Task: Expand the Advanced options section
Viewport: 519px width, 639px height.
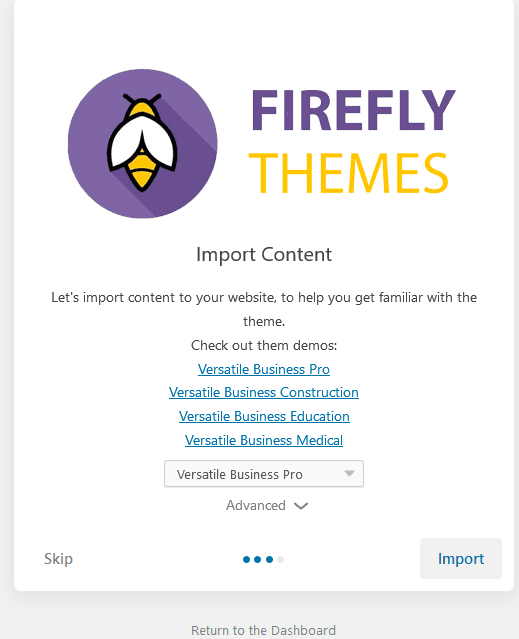Action: 267,506
